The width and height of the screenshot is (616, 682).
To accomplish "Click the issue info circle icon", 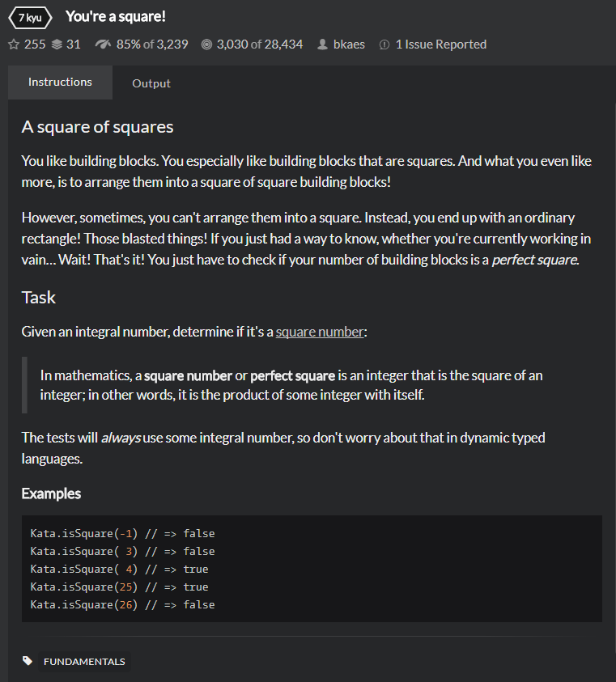I will tap(384, 44).
